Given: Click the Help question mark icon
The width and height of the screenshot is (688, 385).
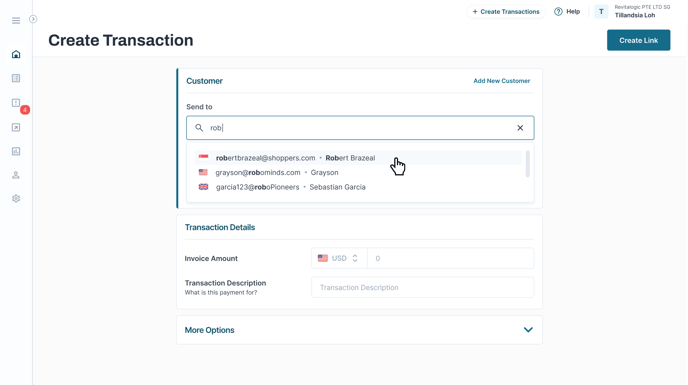Looking at the screenshot, I should click(x=558, y=12).
